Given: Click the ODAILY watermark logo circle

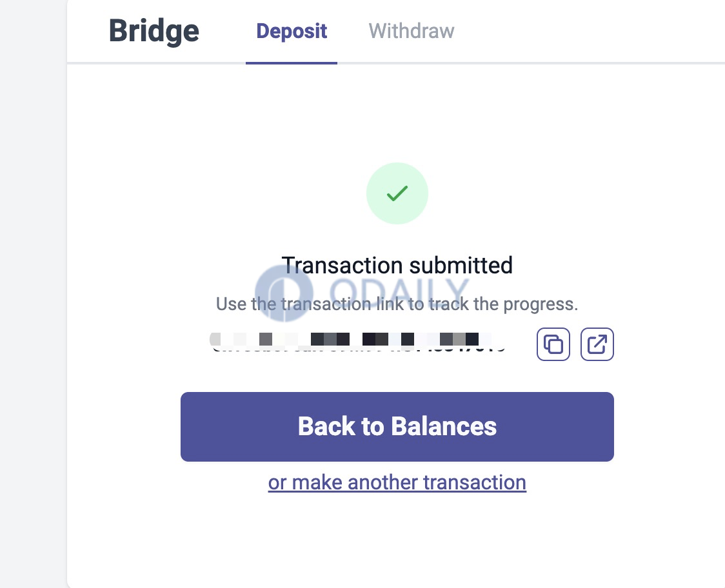Looking at the screenshot, I should pyautogui.click(x=284, y=293).
